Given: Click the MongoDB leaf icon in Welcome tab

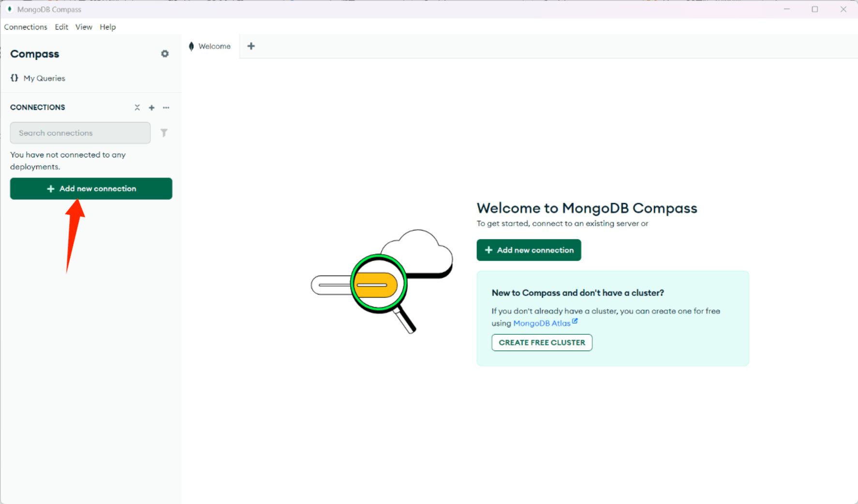Looking at the screenshot, I should point(192,46).
